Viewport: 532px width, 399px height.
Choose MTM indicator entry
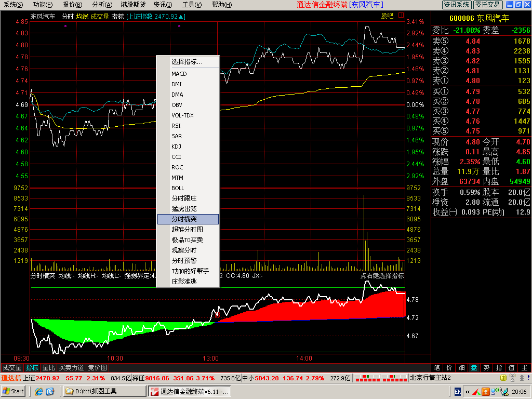pos(188,178)
